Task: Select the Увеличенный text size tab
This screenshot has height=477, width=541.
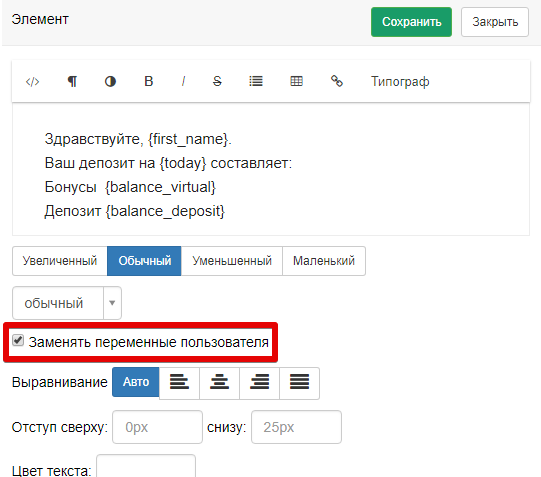Action: click(60, 261)
